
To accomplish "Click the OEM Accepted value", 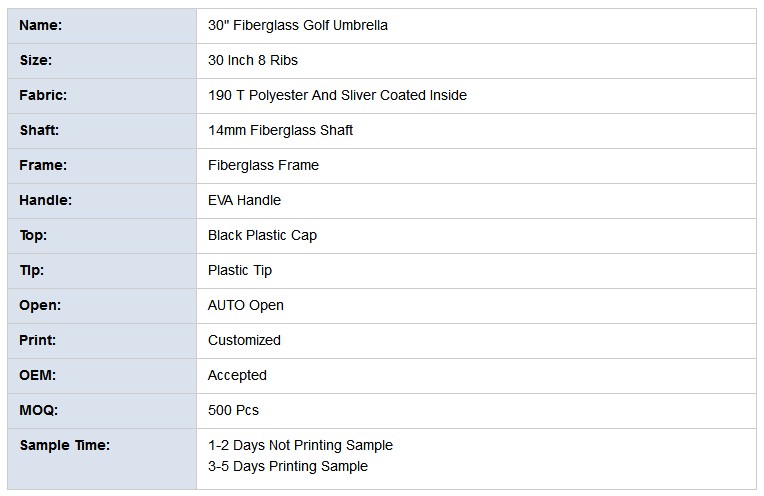I will tap(237, 376).
